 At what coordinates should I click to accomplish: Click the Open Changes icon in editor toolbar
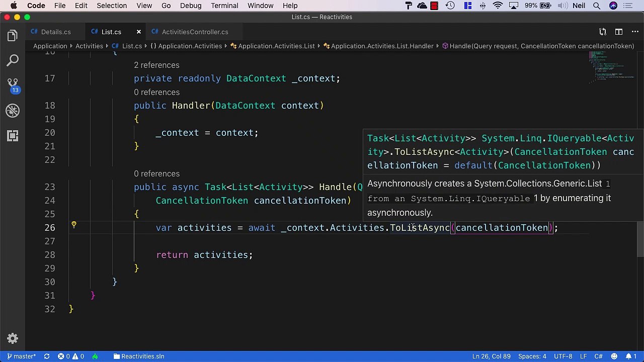click(x=603, y=32)
